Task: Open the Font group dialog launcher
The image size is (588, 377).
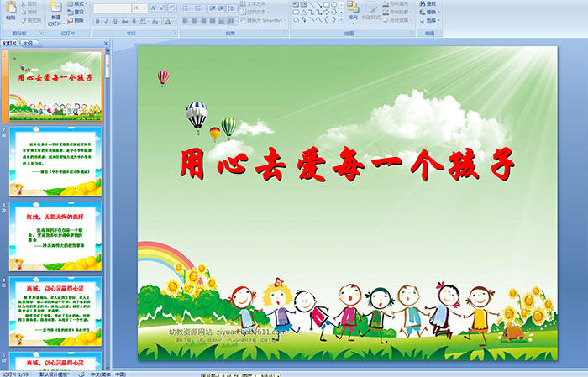Action: click(175, 34)
